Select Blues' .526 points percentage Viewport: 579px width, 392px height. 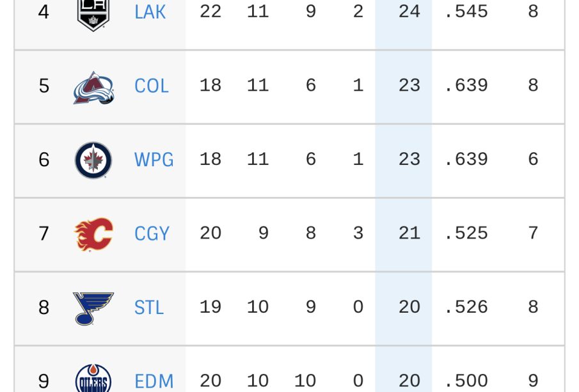click(466, 307)
